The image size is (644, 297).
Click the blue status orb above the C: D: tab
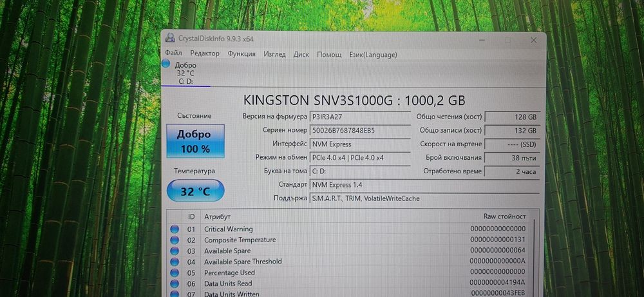click(x=166, y=64)
